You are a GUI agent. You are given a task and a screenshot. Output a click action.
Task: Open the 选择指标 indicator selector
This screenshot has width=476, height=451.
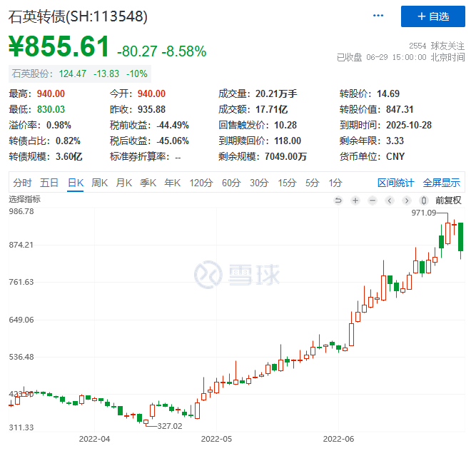[x=24, y=199]
